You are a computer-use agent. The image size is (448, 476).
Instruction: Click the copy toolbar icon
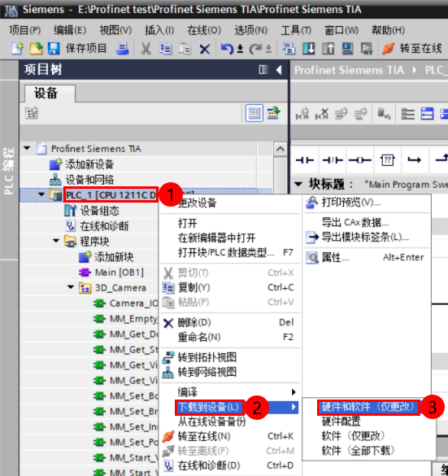tap(165, 48)
